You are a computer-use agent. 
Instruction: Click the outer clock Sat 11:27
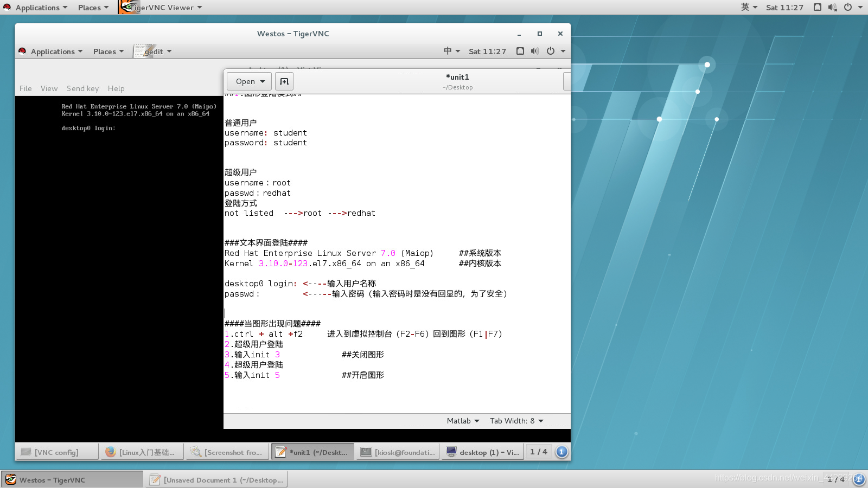[784, 8]
